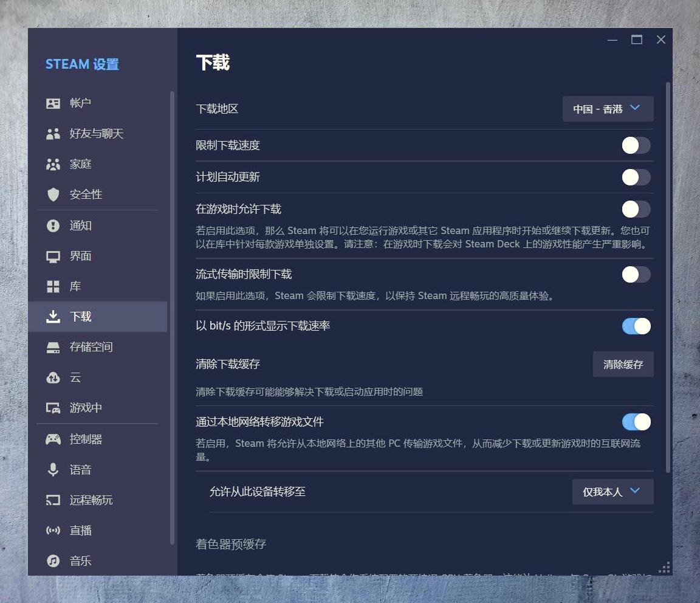Viewport: 700px width, 603px height.
Task: Click the 控制器 gamepad icon
Action: (53, 439)
